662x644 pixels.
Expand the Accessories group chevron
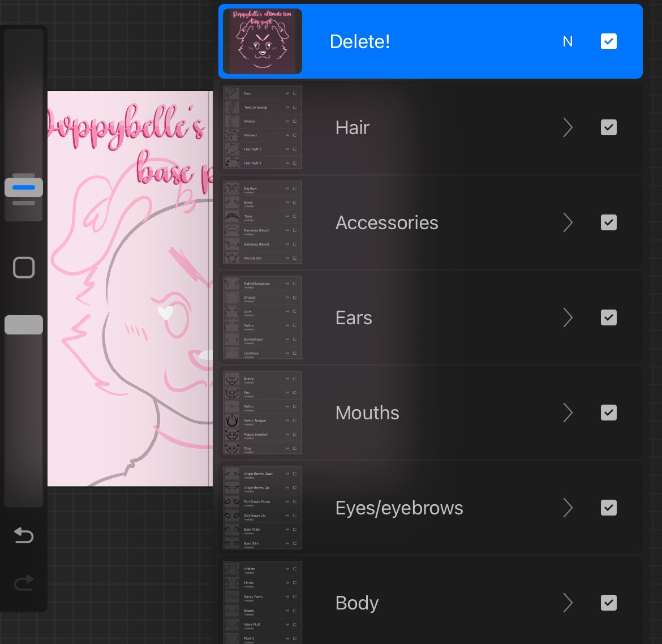(x=568, y=222)
